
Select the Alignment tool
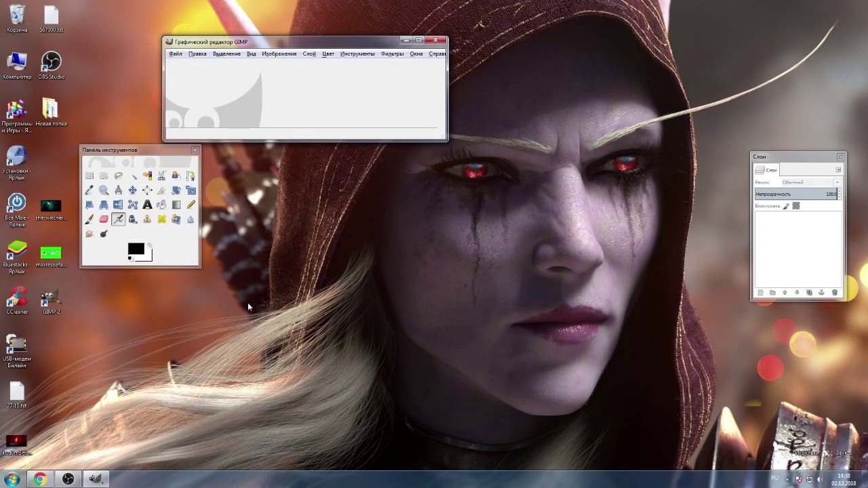click(x=147, y=190)
